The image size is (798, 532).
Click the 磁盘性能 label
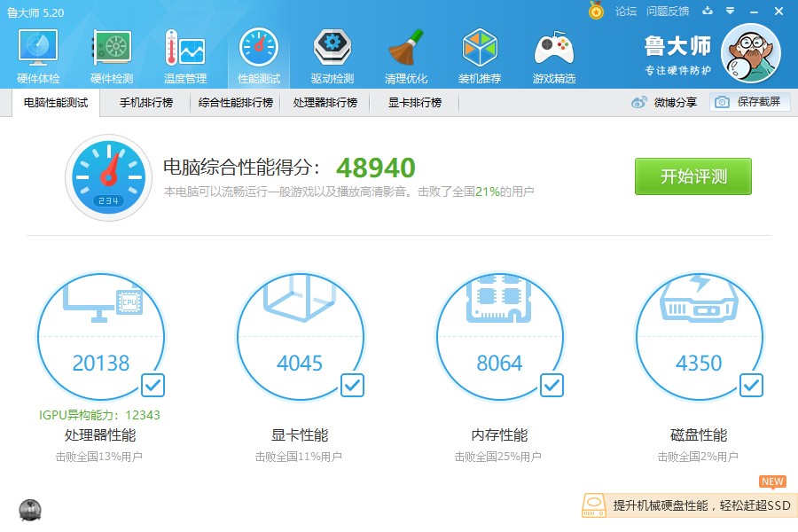[699, 434]
